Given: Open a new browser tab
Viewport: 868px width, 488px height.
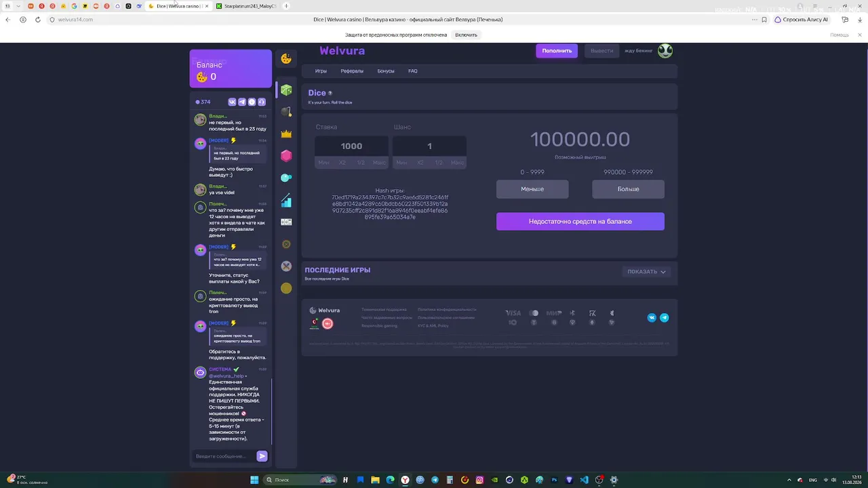Looking at the screenshot, I should [x=286, y=6].
